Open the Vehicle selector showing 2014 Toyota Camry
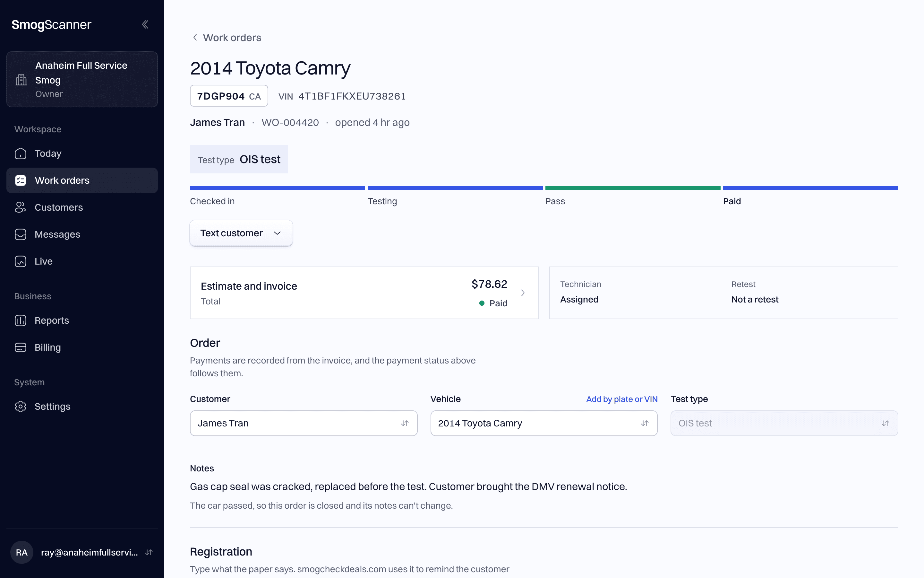The width and height of the screenshot is (924, 578). coord(544,423)
